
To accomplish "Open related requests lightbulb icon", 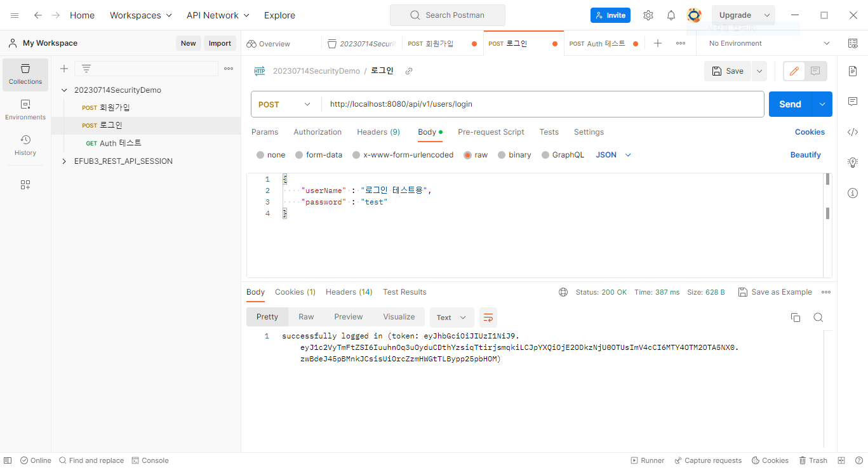I will (853, 163).
